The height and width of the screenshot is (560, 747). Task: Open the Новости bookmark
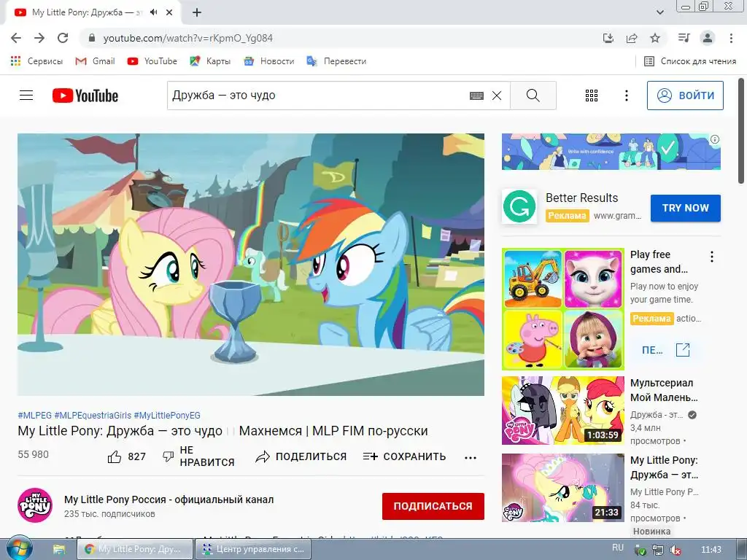[x=268, y=61]
